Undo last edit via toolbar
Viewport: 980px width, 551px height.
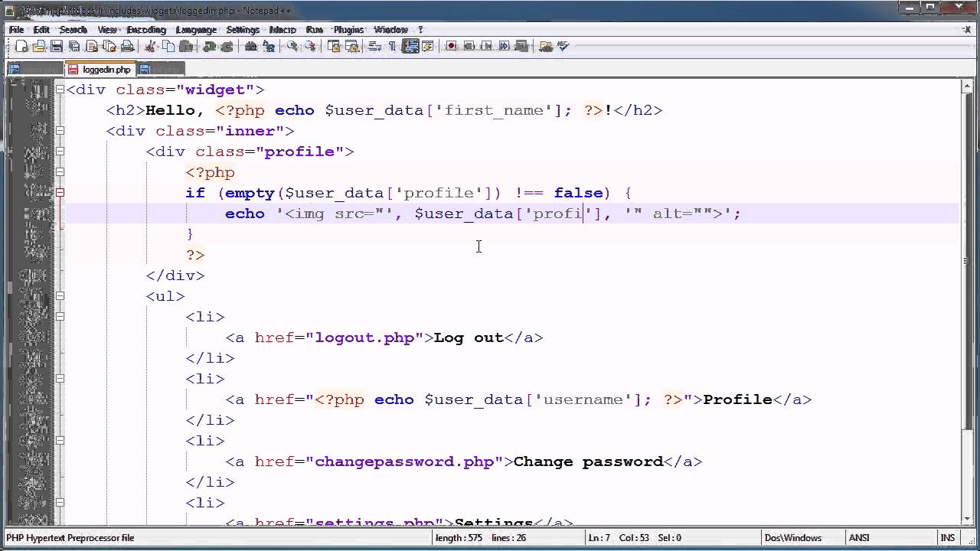208,47
